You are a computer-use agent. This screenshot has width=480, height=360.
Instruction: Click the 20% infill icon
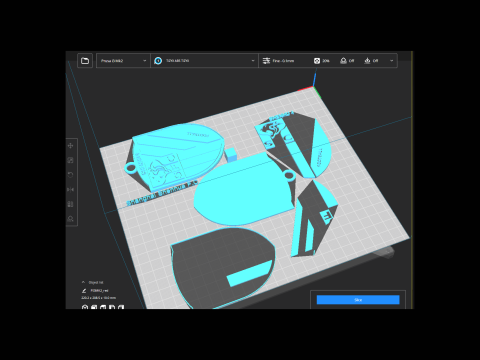tap(317, 61)
